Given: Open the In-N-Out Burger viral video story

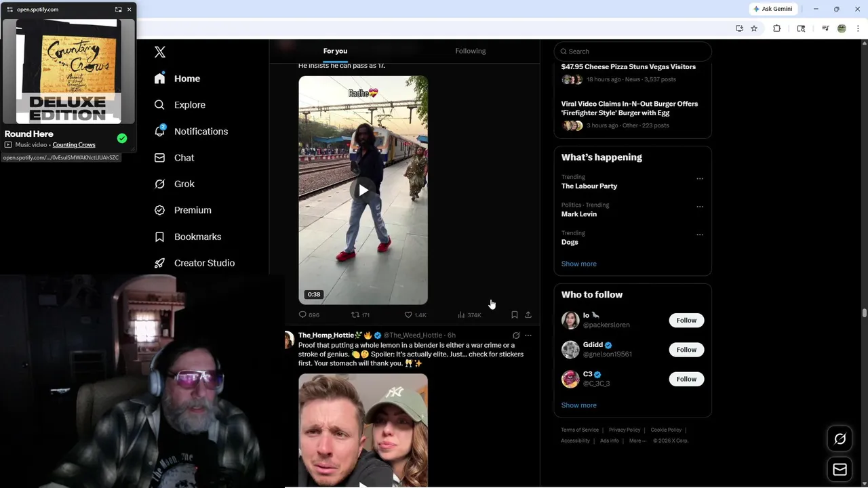Looking at the screenshot, I should pyautogui.click(x=629, y=108).
